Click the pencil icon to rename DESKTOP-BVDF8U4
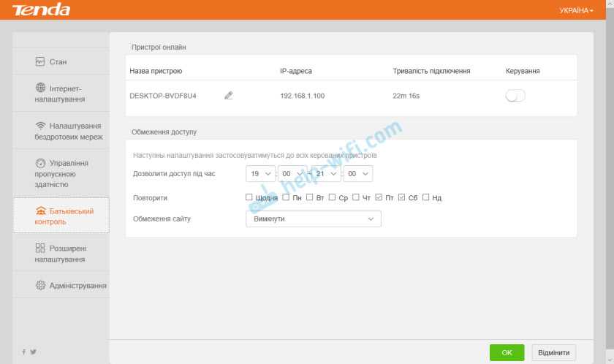 point(229,96)
